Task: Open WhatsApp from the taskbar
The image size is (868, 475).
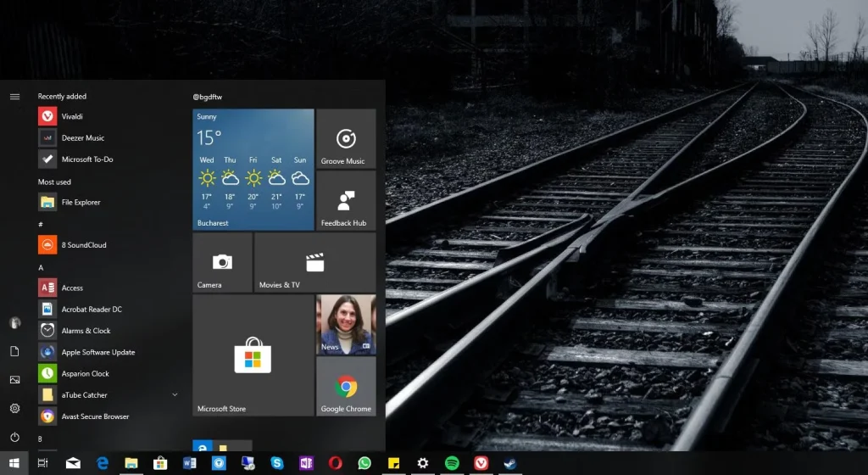Action: (364, 463)
